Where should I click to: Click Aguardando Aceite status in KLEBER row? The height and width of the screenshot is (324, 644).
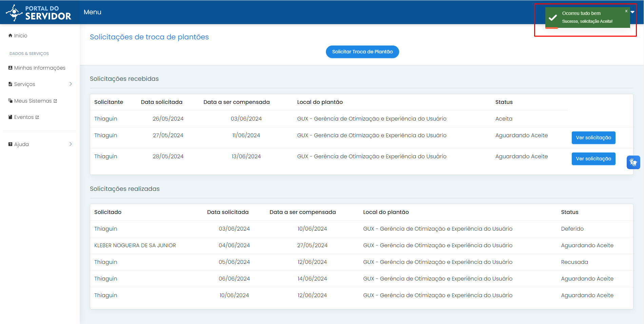click(x=587, y=246)
